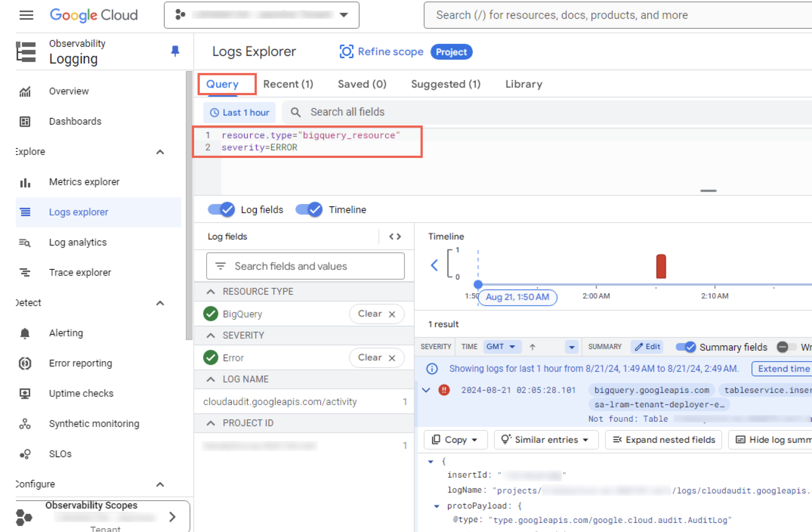This screenshot has width=812, height=532.
Task: Click the red error bar in timeline
Action: pos(661,266)
